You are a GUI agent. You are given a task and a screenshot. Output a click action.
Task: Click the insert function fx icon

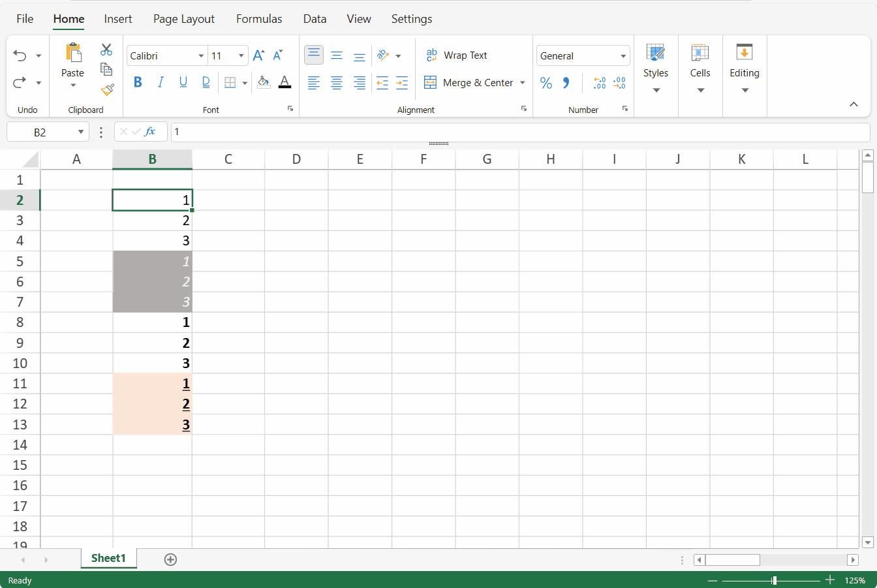(150, 132)
